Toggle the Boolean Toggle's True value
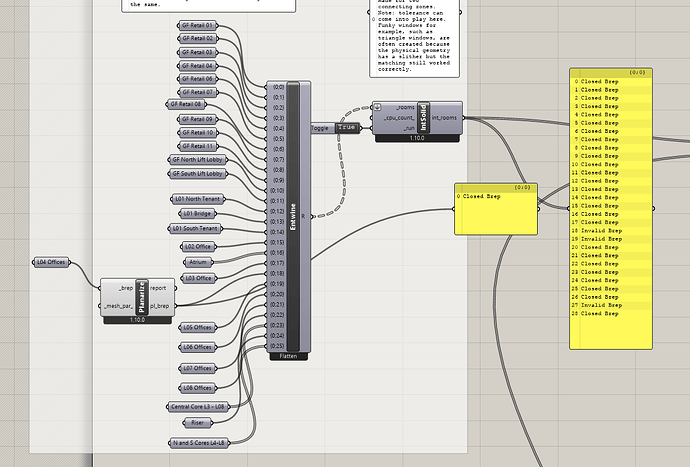Viewport: 690px width, 467px height. [347, 128]
